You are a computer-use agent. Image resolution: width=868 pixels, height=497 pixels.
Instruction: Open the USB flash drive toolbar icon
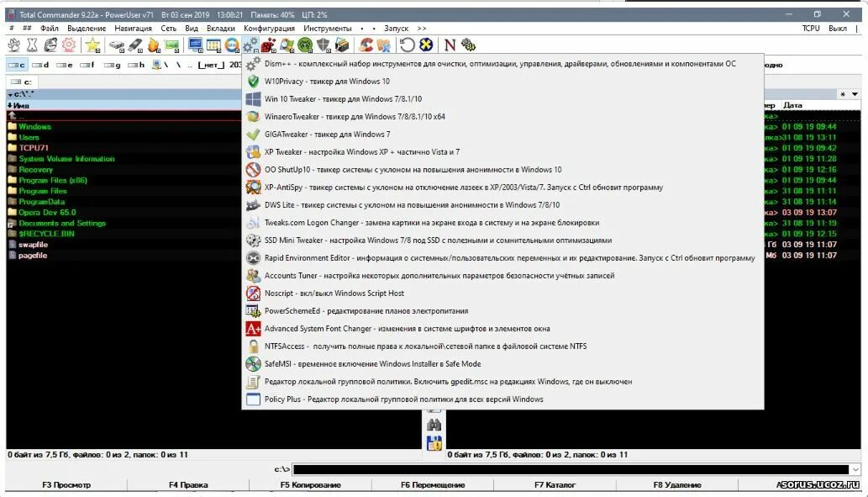point(135,45)
